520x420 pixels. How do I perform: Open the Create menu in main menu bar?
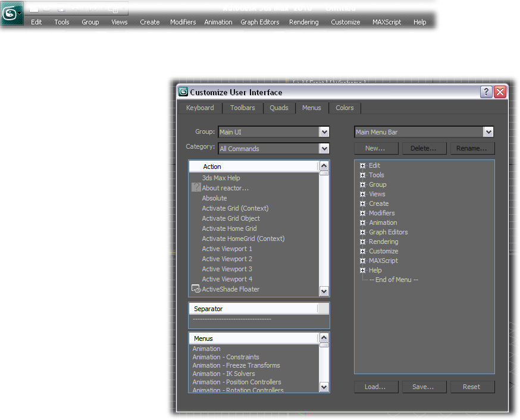[x=149, y=22]
